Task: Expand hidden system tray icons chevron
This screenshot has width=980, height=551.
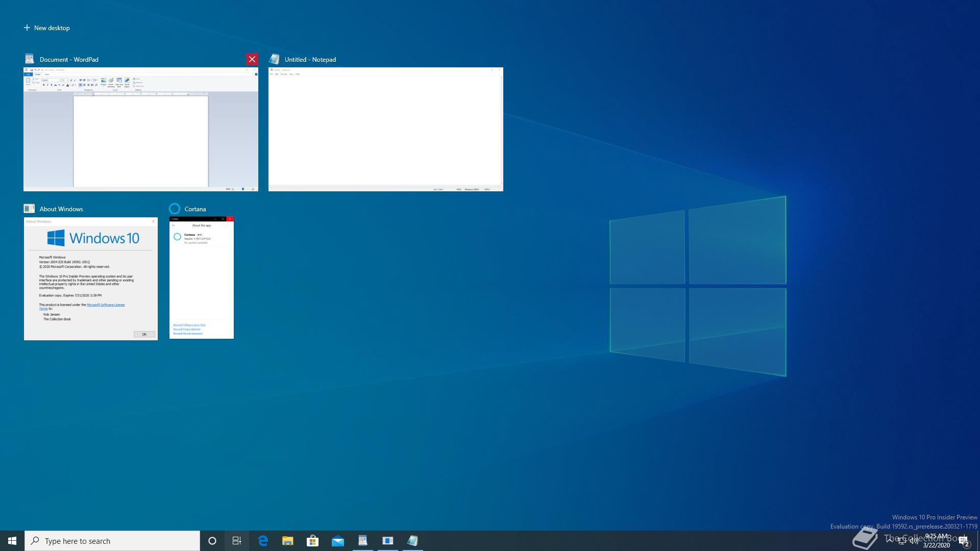Action: 889,540
